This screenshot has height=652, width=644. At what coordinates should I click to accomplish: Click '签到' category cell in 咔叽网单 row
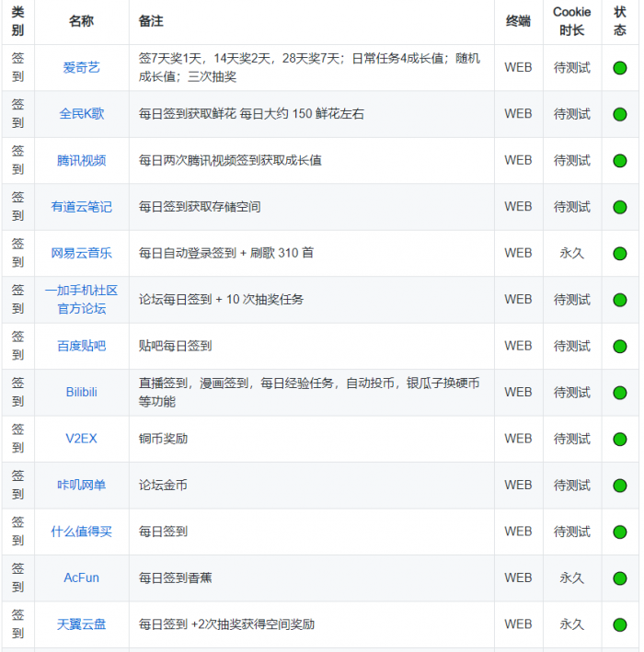coord(17,485)
